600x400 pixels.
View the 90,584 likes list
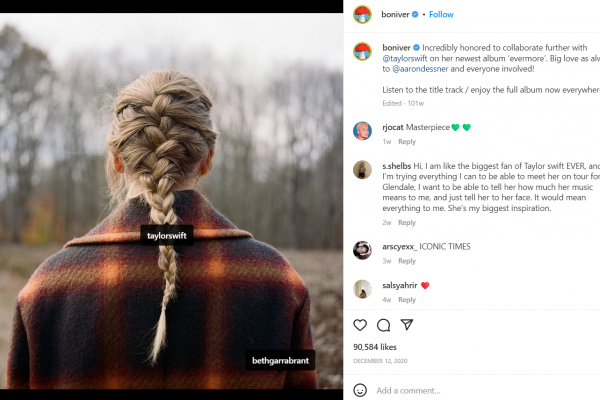(x=375, y=347)
